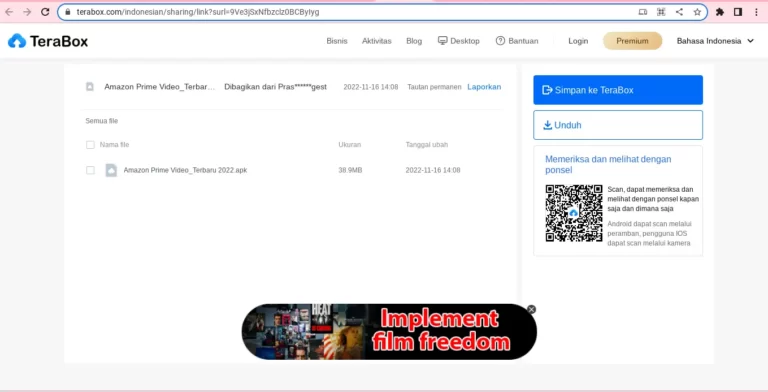The width and height of the screenshot is (768, 392).
Task: Click the share icon in address bar
Action: [x=679, y=12]
